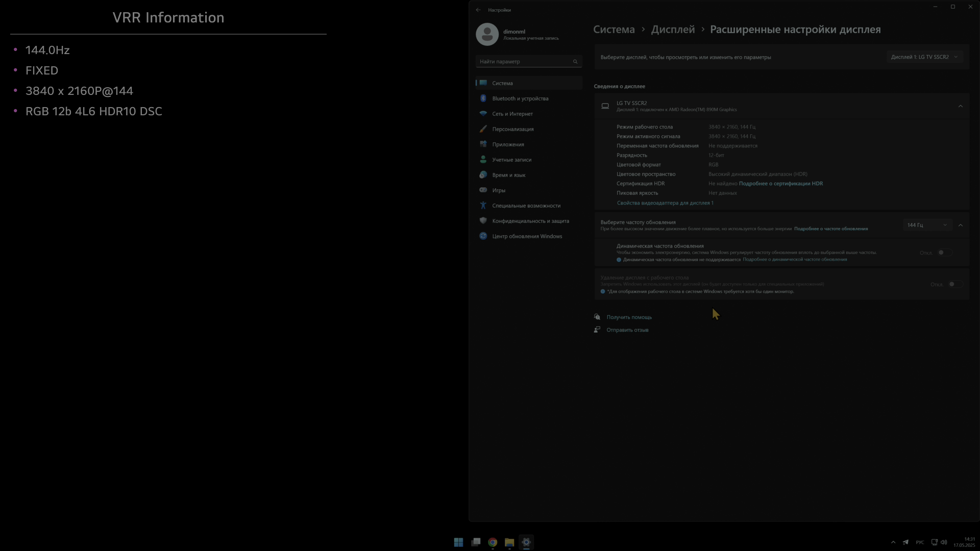Click Дисплей in the breadcrumb path
Image resolution: width=980 pixels, height=551 pixels.
coord(672,30)
